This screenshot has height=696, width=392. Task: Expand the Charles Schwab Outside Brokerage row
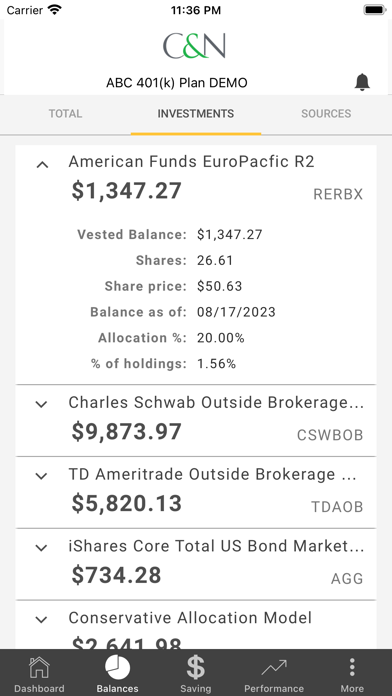[41, 404]
